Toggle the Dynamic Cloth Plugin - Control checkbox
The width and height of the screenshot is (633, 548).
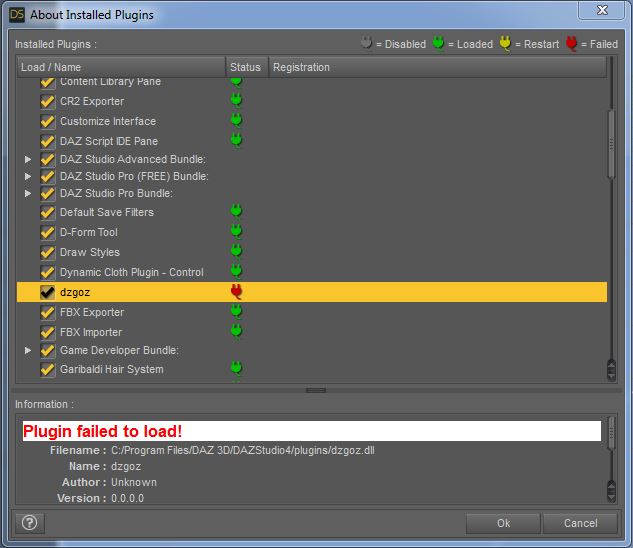pos(48,272)
